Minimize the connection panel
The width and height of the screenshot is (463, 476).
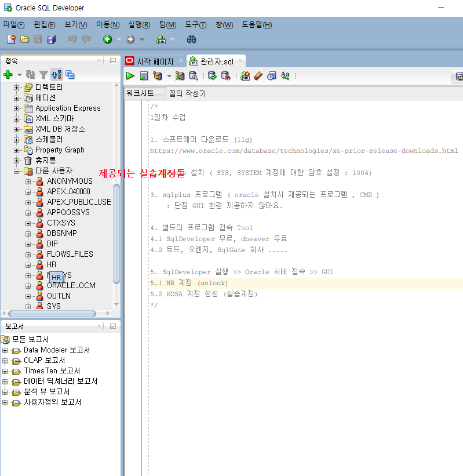point(113,61)
